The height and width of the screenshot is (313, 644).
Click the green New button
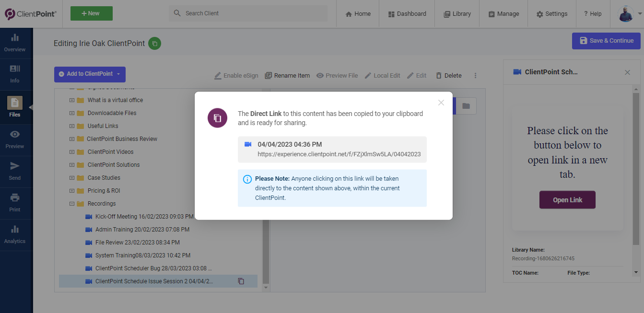[92, 13]
